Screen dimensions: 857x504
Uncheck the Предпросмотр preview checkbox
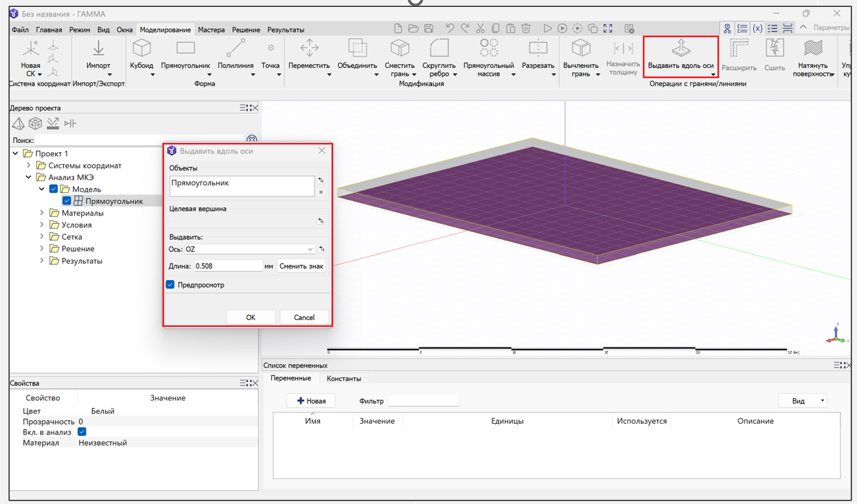coord(170,284)
